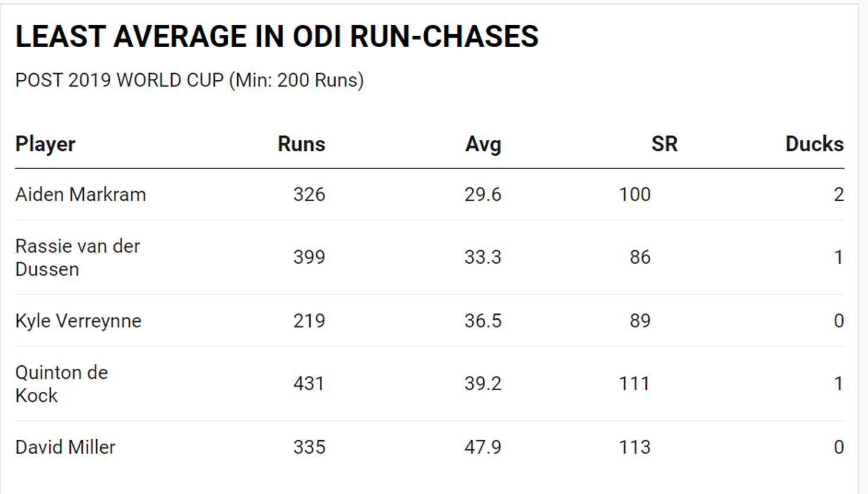Viewport: 868px width, 494px height.
Task: Select the Aiden Markram player name
Action: pos(81,194)
